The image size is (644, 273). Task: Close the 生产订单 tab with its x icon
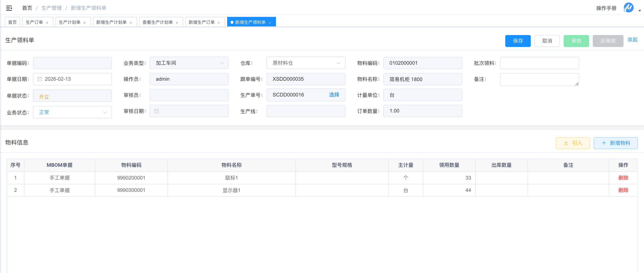tap(47, 23)
